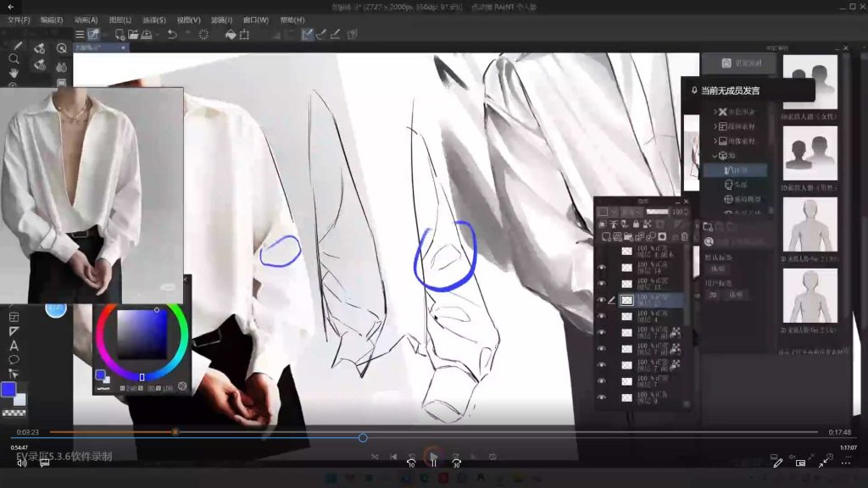Screen dimensions: 868x488
Task: Click the blue foreground color swatch in toolbox
Action: coord(8,390)
